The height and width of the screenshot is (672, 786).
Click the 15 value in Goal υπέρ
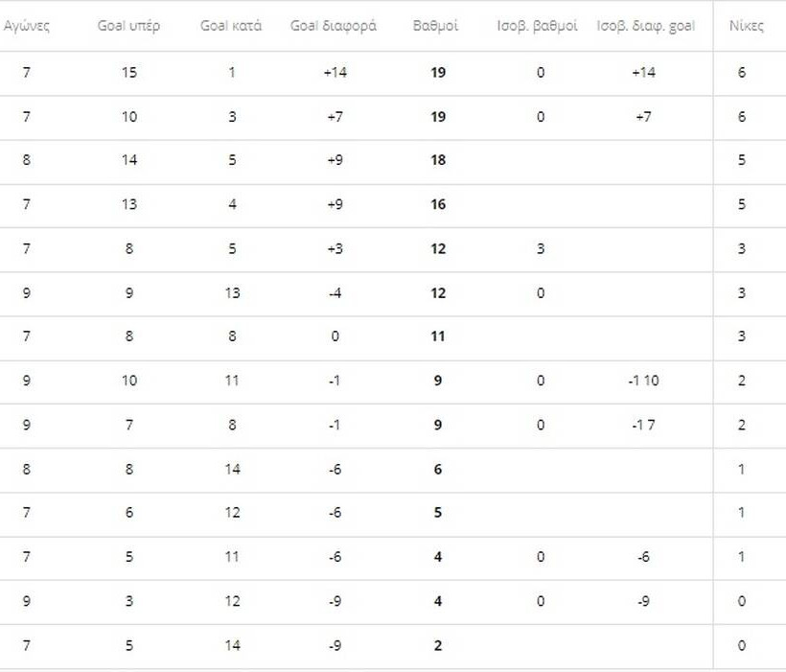(x=129, y=73)
